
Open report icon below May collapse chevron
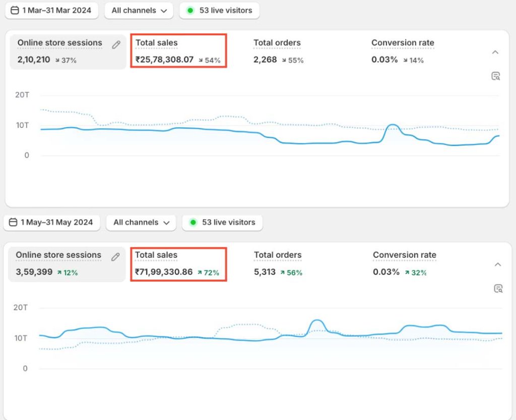click(x=498, y=289)
